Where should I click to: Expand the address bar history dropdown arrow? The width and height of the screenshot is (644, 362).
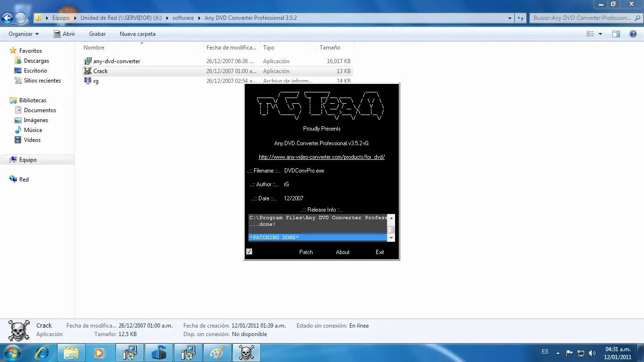point(510,18)
